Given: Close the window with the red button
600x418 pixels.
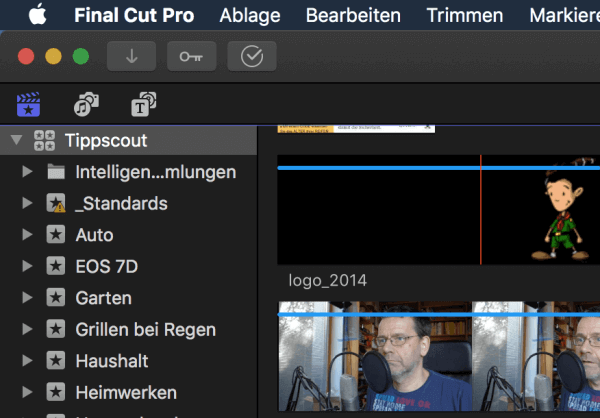Looking at the screenshot, I should [x=26, y=57].
